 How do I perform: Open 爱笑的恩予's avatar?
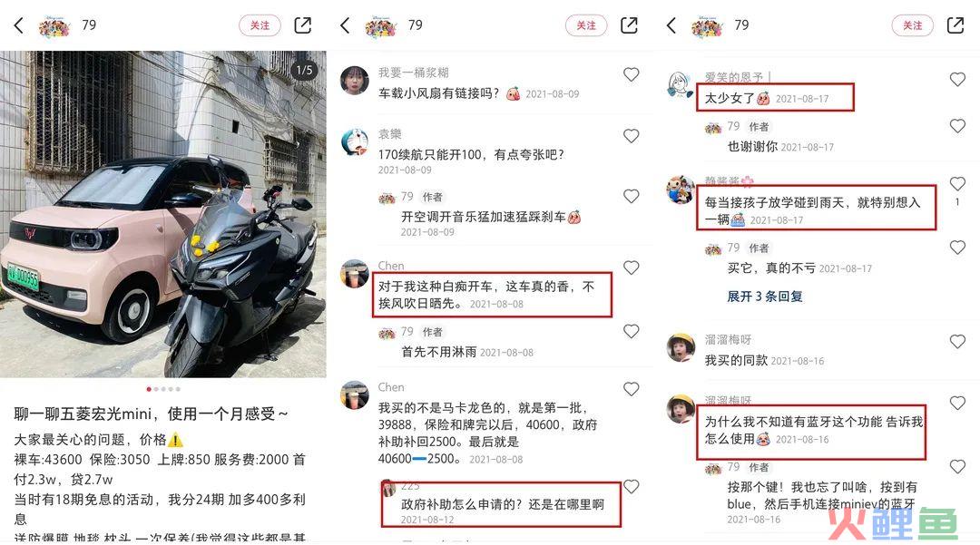(x=681, y=85)
